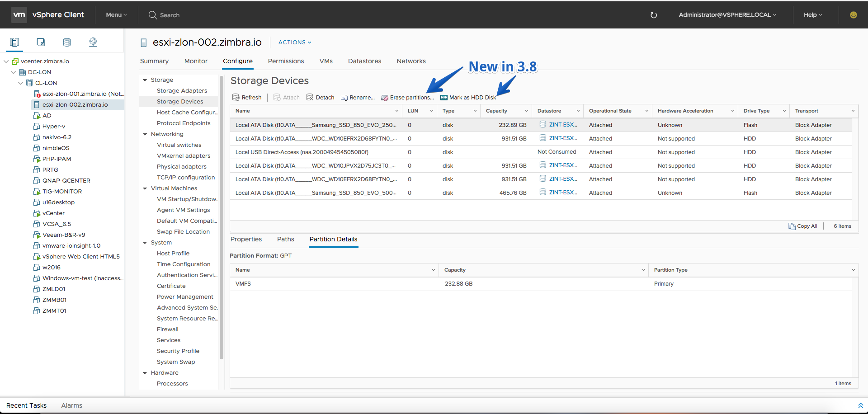This screenshot has height=414, width=868.
Task: Click the CL-LON cluster icon
Action: 30,83
